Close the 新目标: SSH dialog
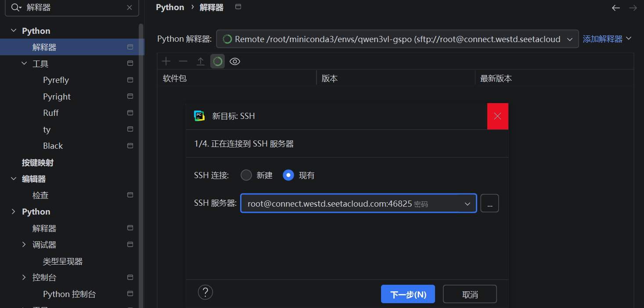This screenshot has height=308, width=644. 498,116
